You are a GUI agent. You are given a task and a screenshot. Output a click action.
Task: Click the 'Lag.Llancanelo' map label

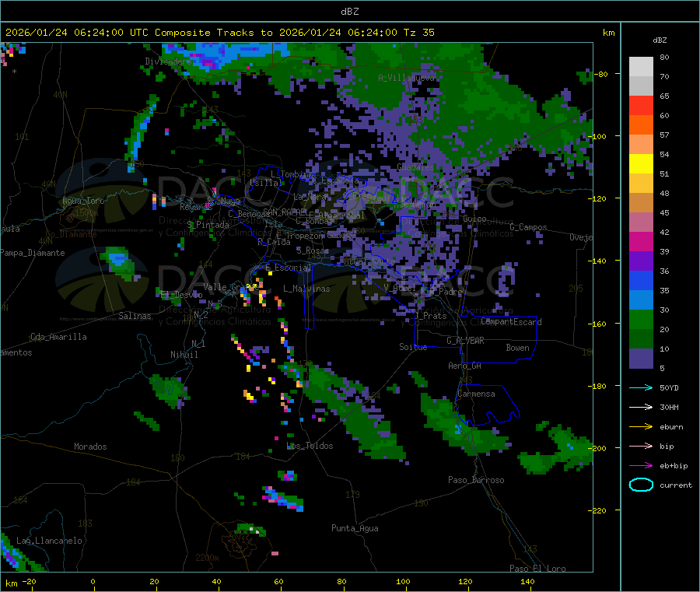[x=49, y=541]
